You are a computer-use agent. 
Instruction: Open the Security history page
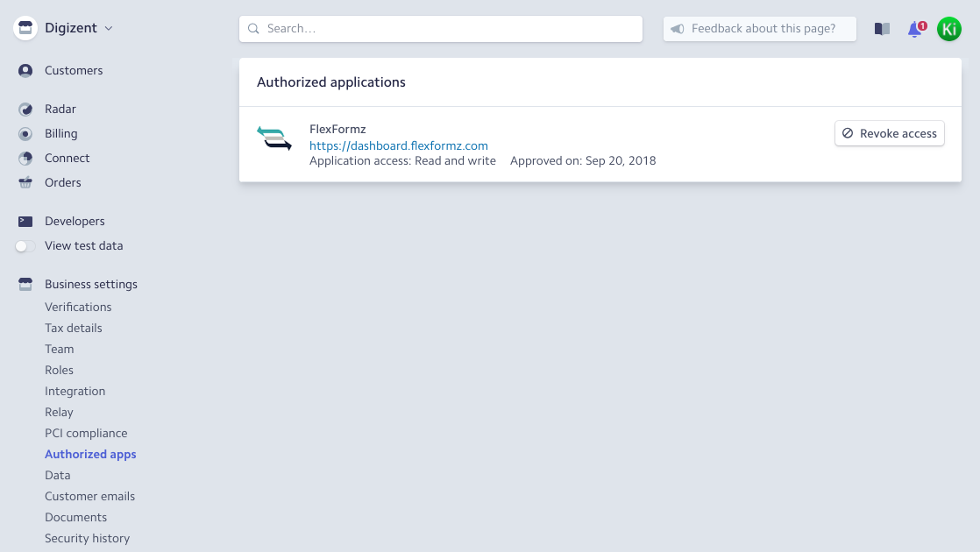point(87,538)
